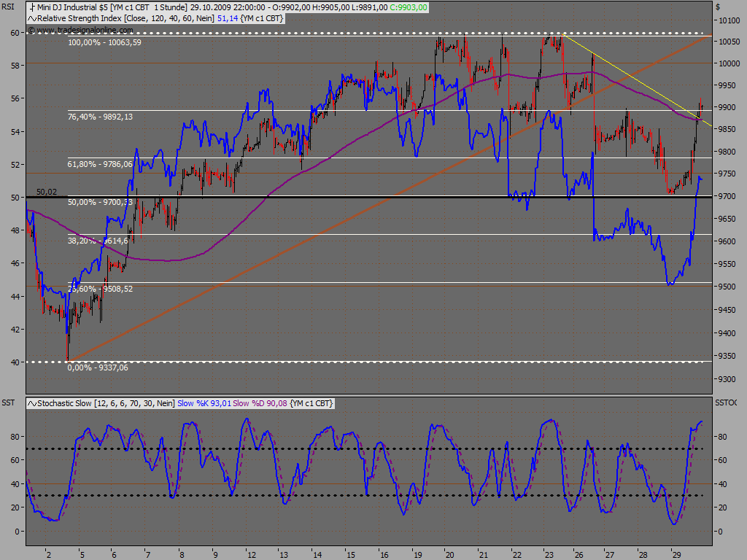
Task: Select the 61,80% - 9786,06 Fibonacci level
Action: (100, 164)
